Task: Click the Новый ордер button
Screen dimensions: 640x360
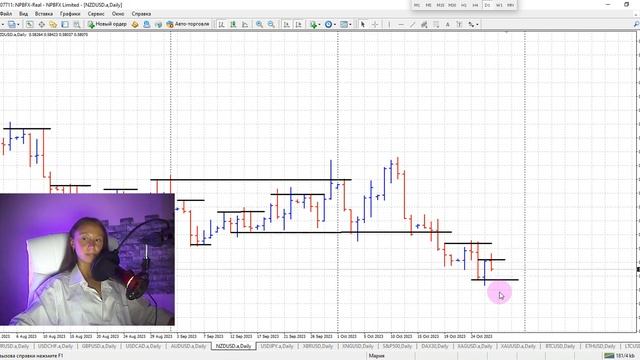Action: [x=107, y=24]
